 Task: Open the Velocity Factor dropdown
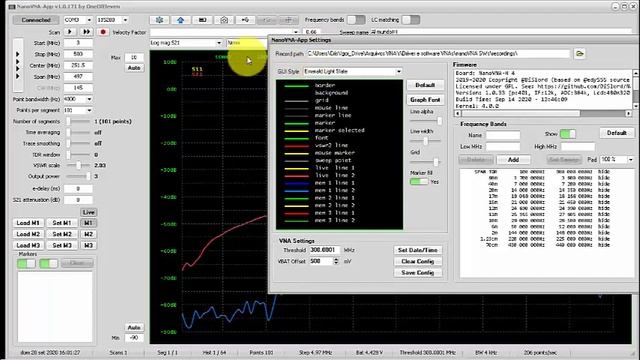pos(224,32)
